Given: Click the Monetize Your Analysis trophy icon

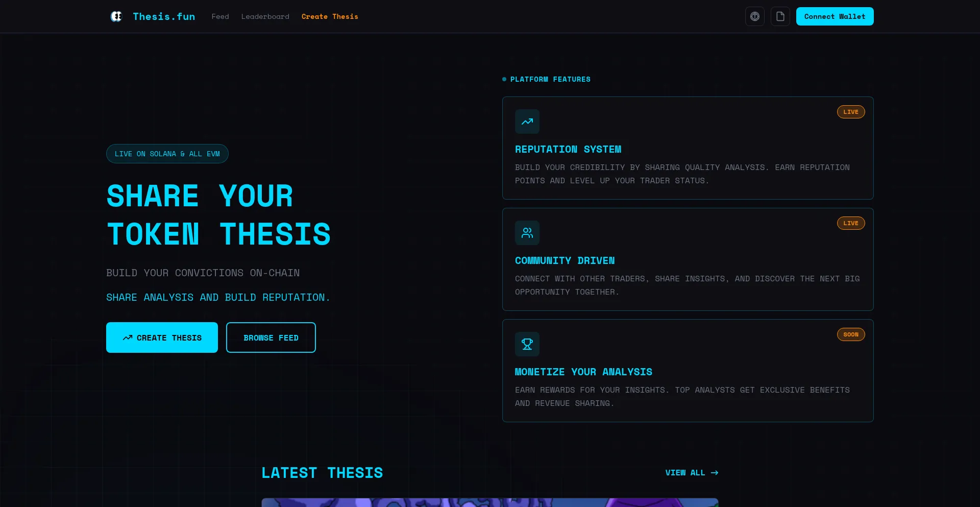Looking at the screenshot, I should pyautogui.click(x=527, y=344).
